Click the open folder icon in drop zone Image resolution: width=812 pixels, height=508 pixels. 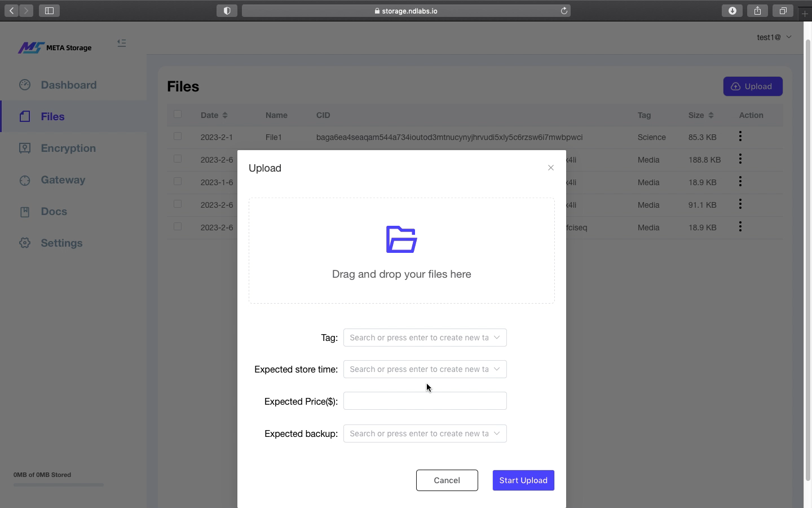click(401, 239)
